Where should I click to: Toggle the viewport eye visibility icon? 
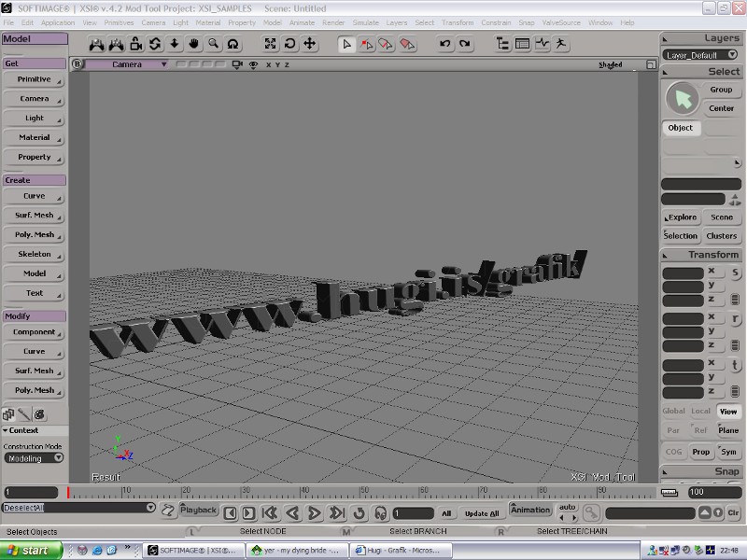tap(253, 64)
